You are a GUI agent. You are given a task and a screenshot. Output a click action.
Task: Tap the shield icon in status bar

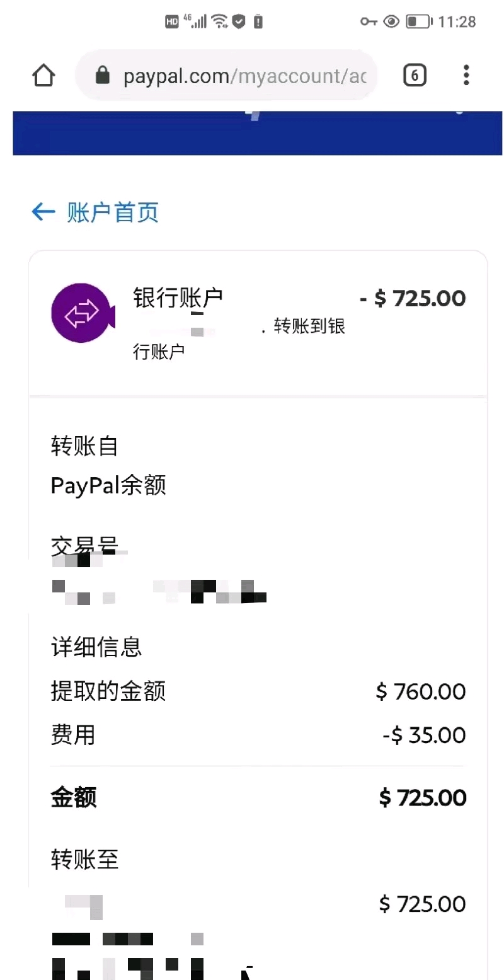[x=238, y=22]
